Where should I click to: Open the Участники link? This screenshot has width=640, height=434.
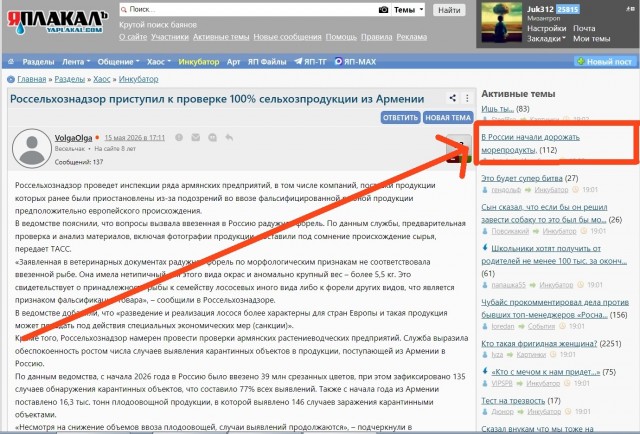coord(170,37)
